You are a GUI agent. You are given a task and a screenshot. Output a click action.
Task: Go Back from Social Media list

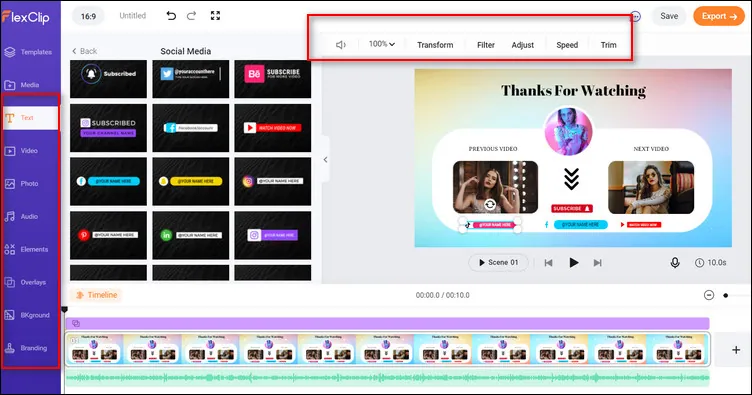84,51
